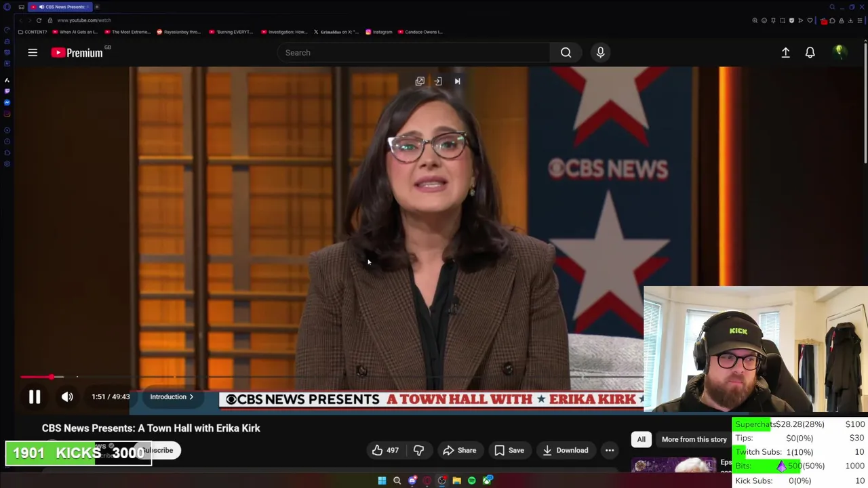Skip to next video overlay icon
The image size is (868, 488).
coord(457,81)
